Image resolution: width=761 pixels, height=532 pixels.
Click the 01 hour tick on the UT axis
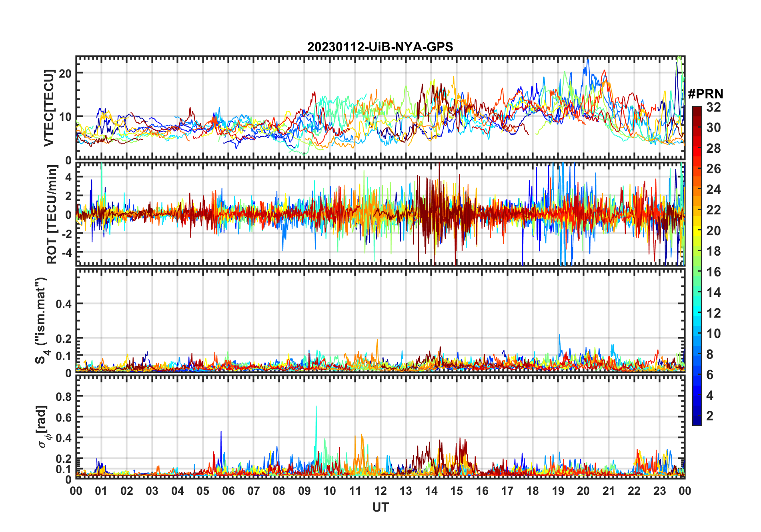pyautogui.click(x=101, y=491)
